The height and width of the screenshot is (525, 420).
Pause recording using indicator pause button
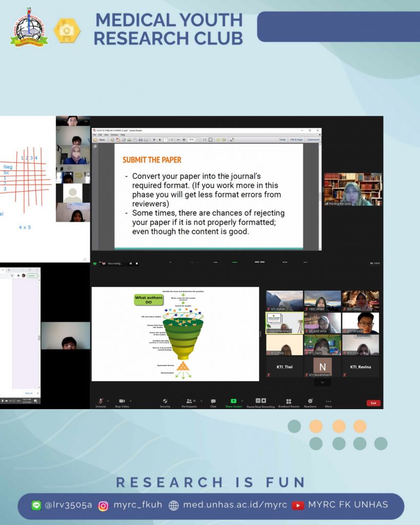point(131,264)
